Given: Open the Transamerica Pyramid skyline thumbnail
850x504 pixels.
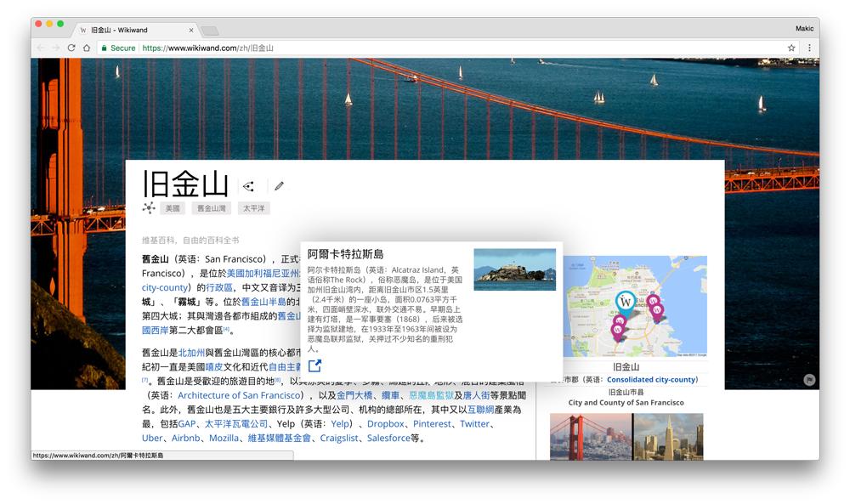Looking at the screenshot, I should (x=668, y=437).
